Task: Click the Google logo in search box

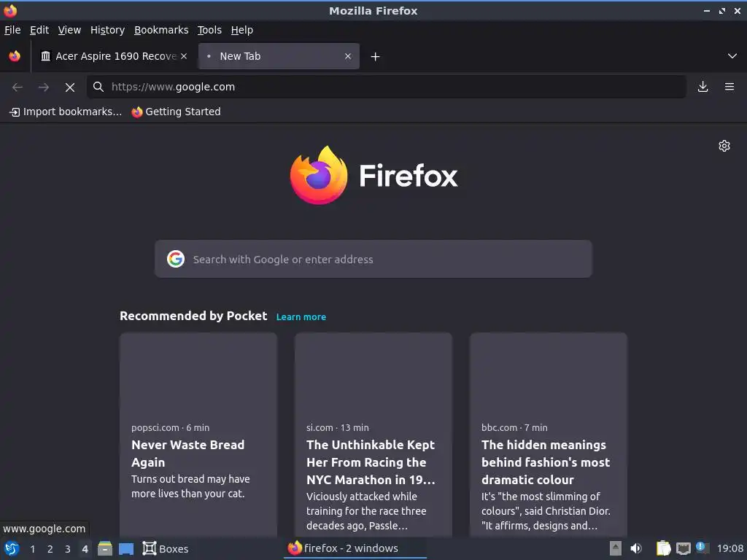Action: coord(176,259)
